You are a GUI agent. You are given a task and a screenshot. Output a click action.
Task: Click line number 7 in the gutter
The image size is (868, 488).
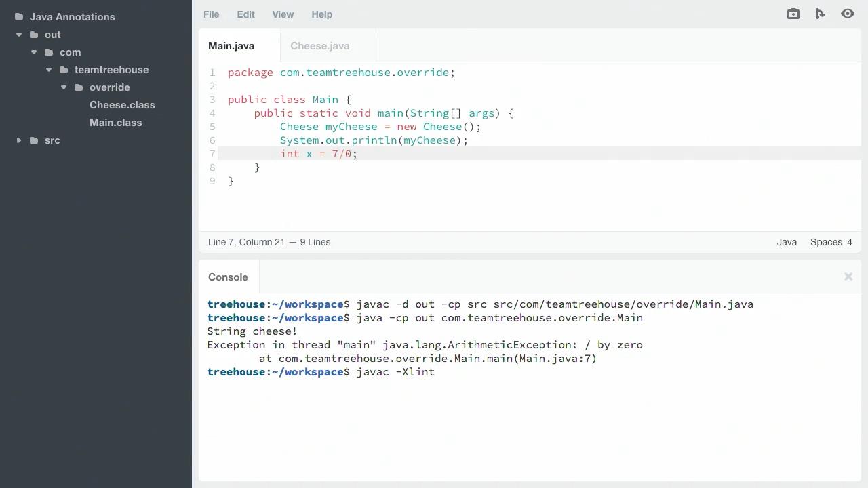coord(212,154)
